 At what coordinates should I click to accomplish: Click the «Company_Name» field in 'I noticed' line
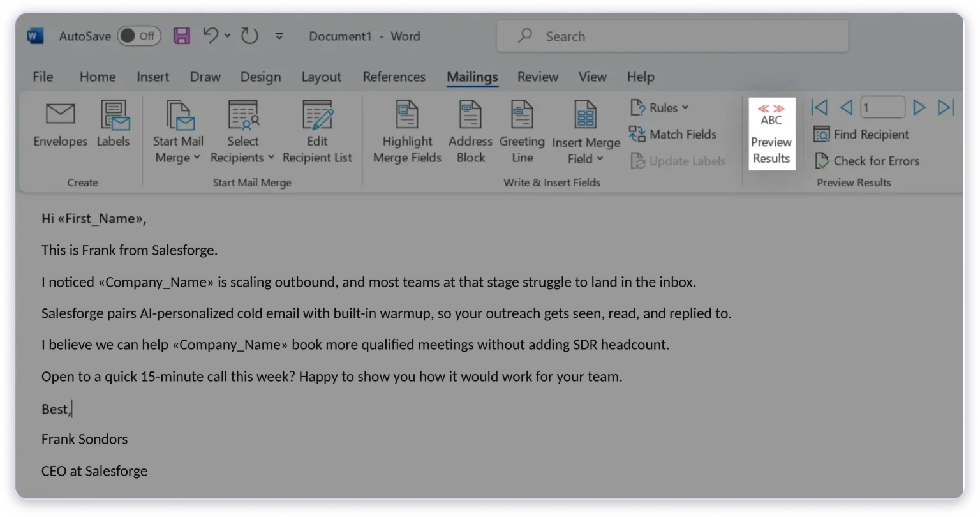tap(156, 282)
